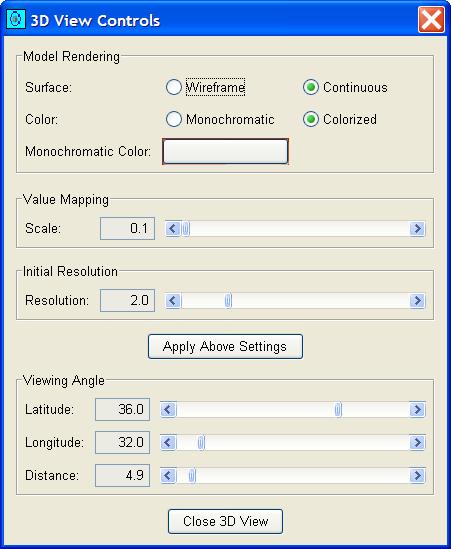This screenshot has width=451, height=549.
Task: Click the Scale slider left arrow
Action: (173, 229)
